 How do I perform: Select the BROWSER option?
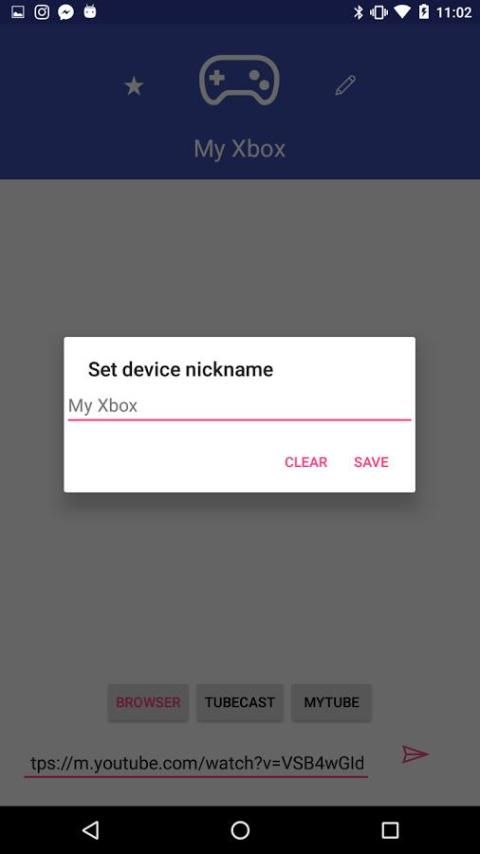148,703
